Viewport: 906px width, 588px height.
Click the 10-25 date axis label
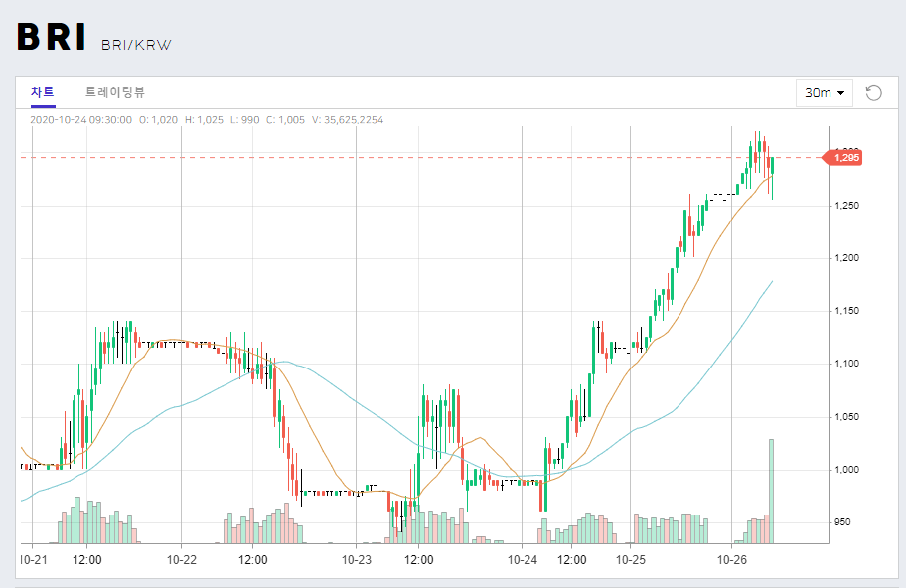coord(631,560)
